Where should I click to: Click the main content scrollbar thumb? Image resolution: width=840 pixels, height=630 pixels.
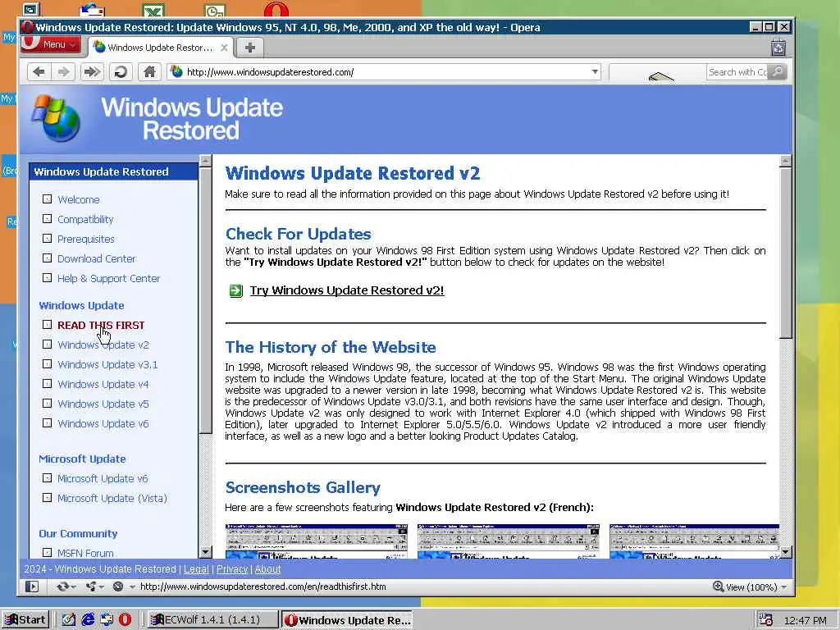pos(785,252)
